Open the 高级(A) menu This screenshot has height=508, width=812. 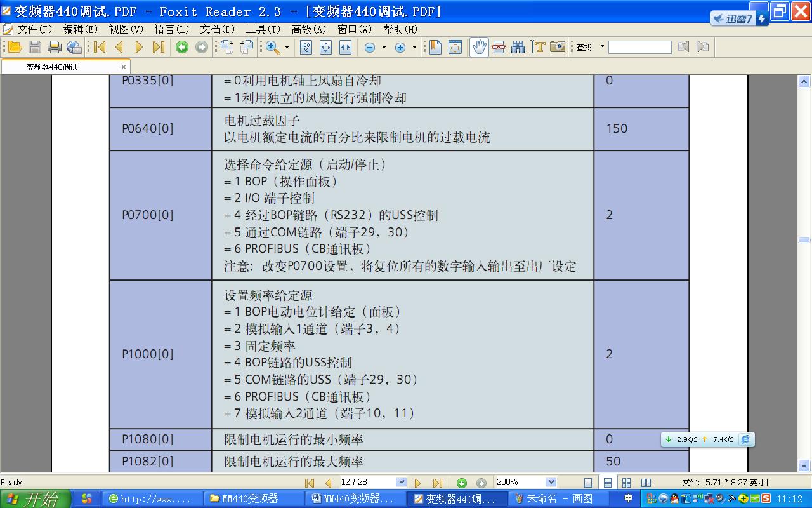[x=308, y=29]
